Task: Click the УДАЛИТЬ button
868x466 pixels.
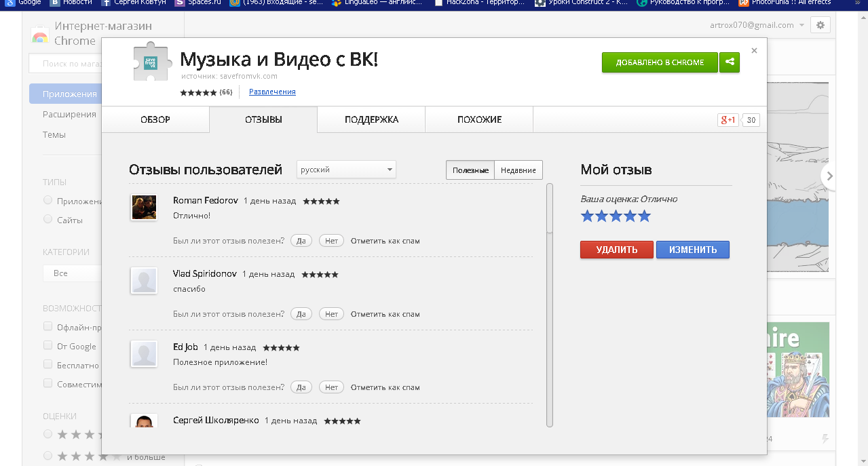Action: (x=617, y=250)
